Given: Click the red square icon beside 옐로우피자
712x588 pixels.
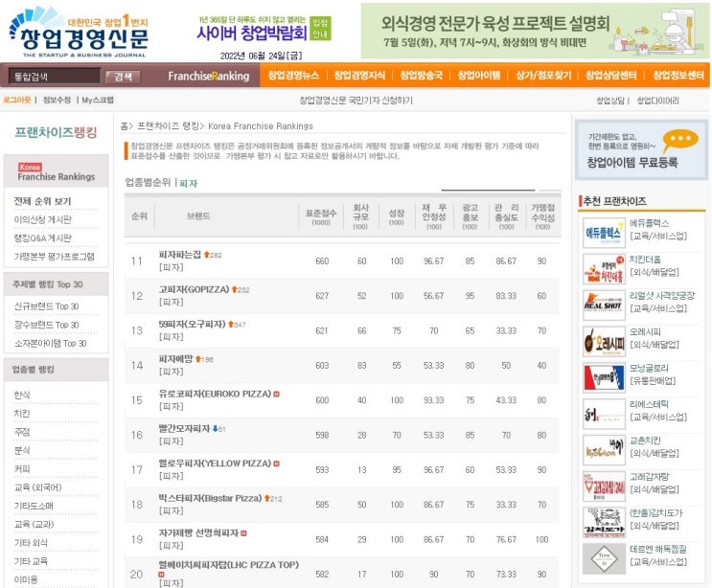Looking at the screenshot, I should 276,464.
